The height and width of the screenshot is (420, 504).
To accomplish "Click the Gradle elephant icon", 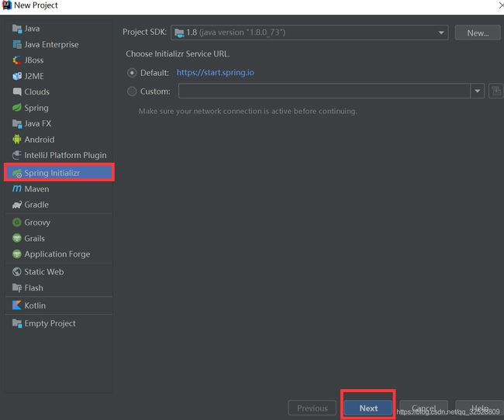I will click(17, 205).
